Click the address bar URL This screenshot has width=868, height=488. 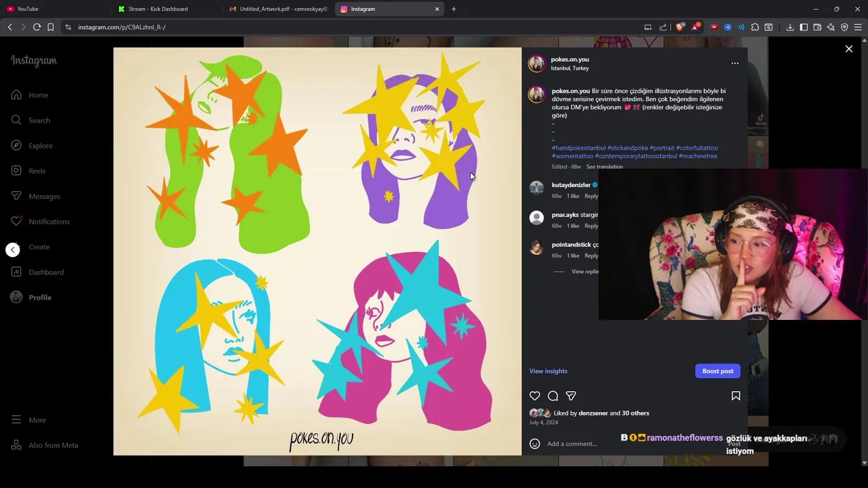(x=122, y=27)
